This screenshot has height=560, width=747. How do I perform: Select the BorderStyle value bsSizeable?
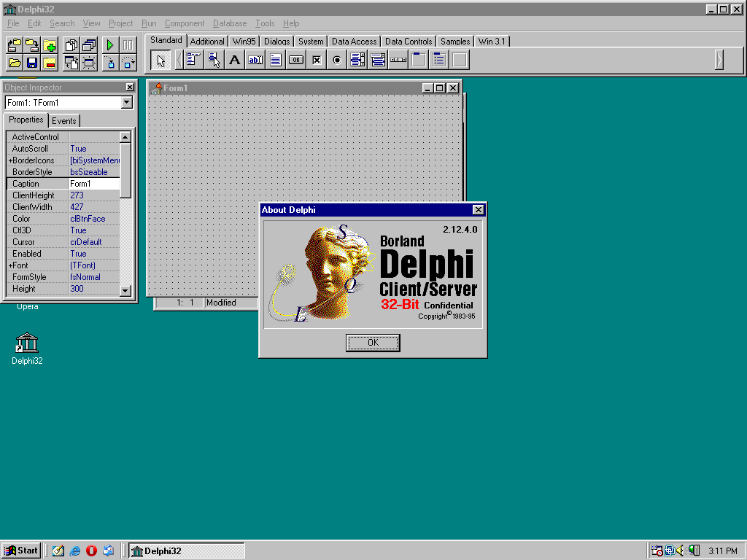click(94, 172)
